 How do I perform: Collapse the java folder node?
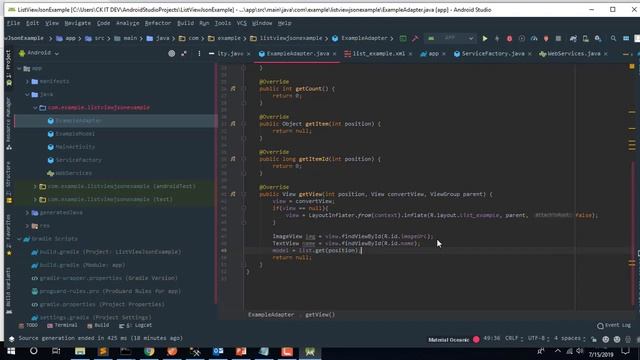[27, 95]
